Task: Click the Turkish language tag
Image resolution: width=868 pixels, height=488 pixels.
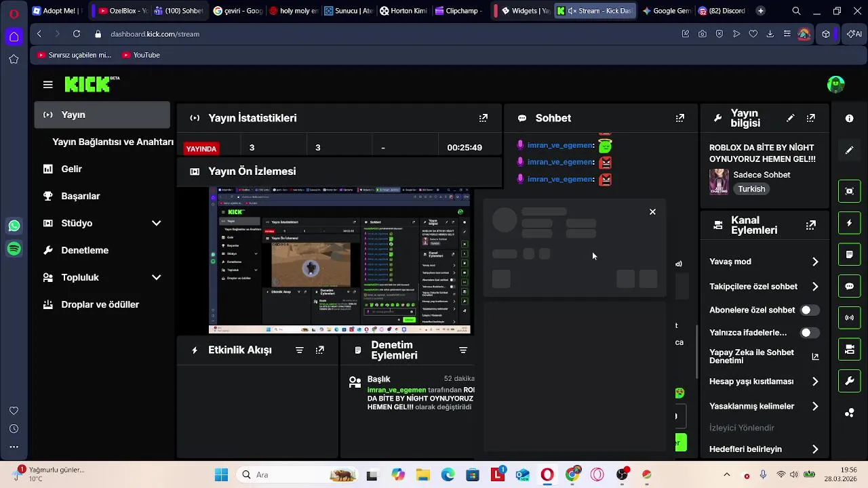Action: 751,189
